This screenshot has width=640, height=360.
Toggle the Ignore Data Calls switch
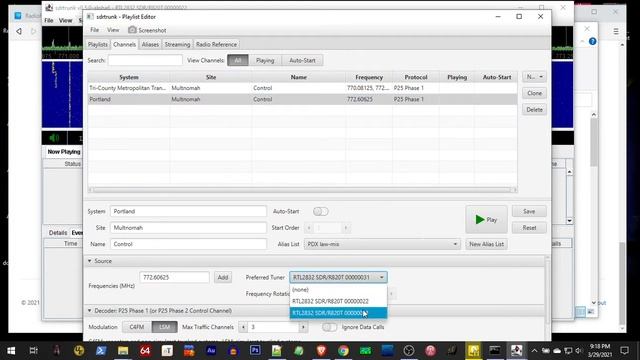point(329,327)
